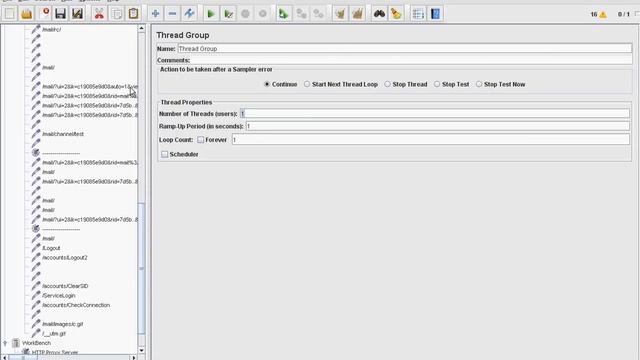Select the /accounts/CheckConnection sampler
Viewport: 640px width, 360px height.
pyautogui.click(x=76, y=305)
